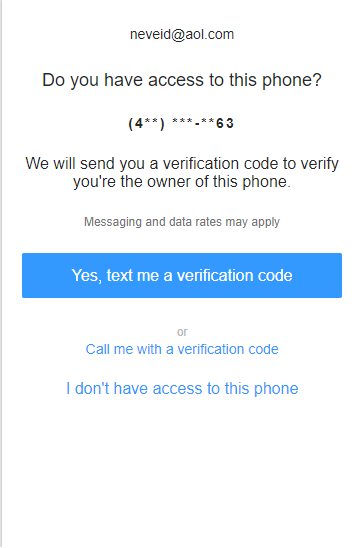
Task: Click the 'Do you have access to this phone?' heading
Action: 182,80
